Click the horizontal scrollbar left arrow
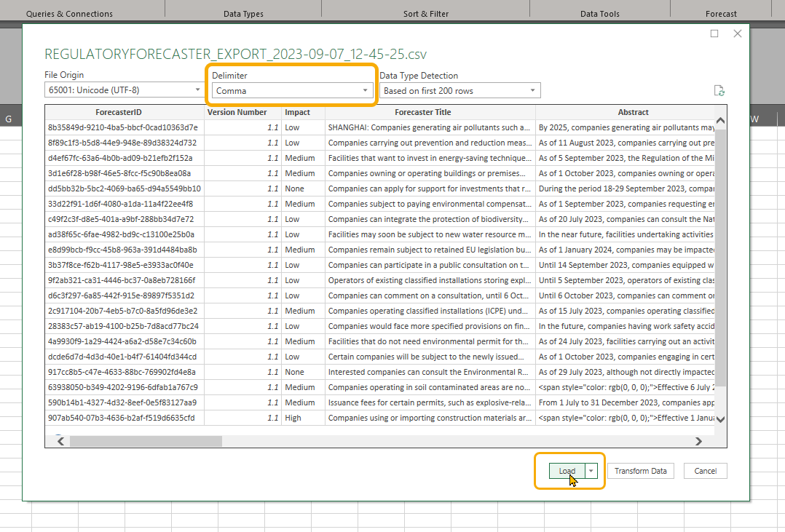 (60, 441)
